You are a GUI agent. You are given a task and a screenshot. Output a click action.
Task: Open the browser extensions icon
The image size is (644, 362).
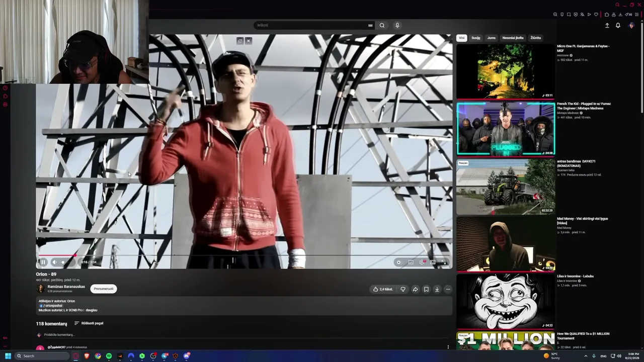point(607,15)
